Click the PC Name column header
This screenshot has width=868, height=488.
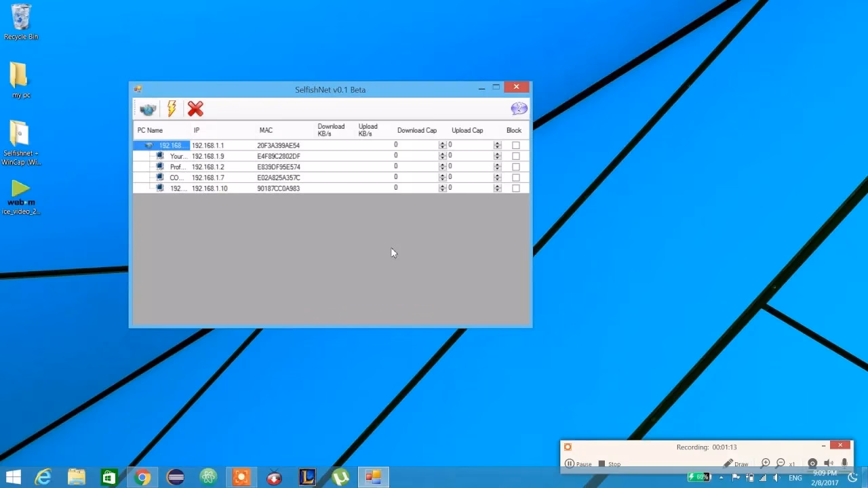click(x=150, y=130)
